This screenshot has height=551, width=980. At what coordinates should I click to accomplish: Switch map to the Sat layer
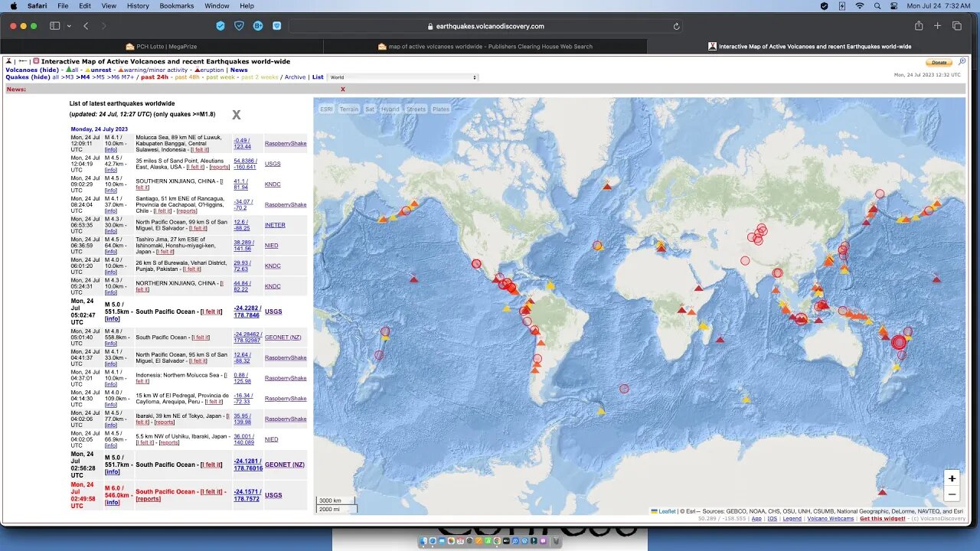pos(370,109)
